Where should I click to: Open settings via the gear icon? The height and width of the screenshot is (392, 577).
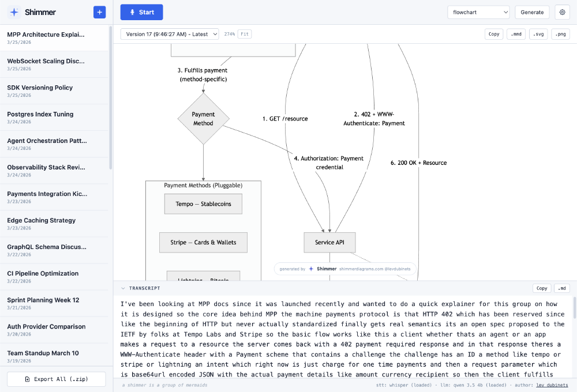pos(562,12)
